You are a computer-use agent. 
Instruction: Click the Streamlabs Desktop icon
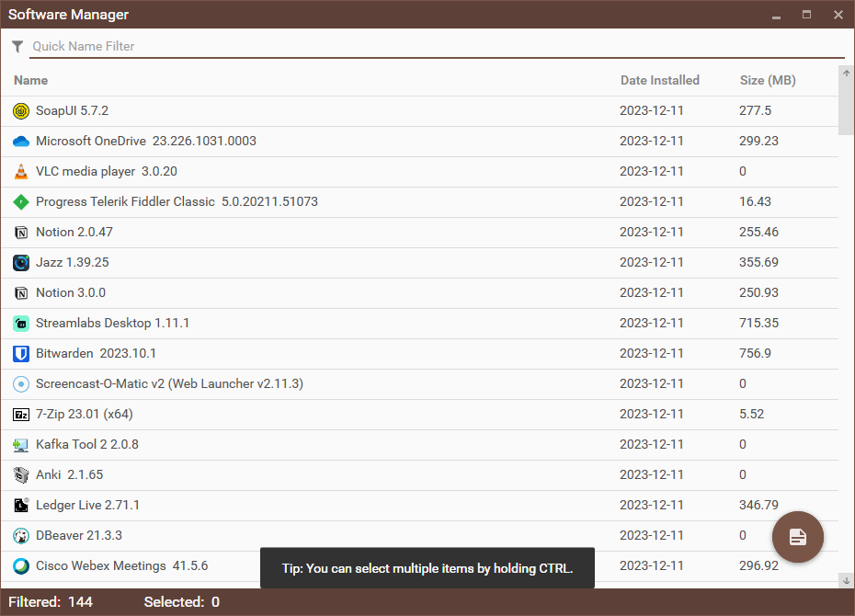click(21, 324)
